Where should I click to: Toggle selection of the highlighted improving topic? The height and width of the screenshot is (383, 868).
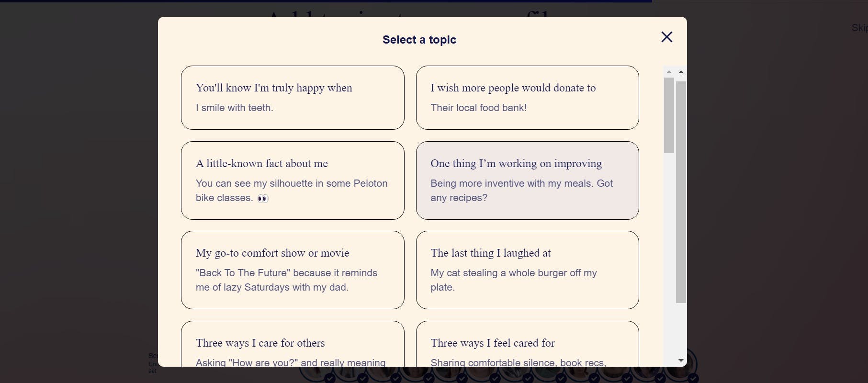point(527,180)
